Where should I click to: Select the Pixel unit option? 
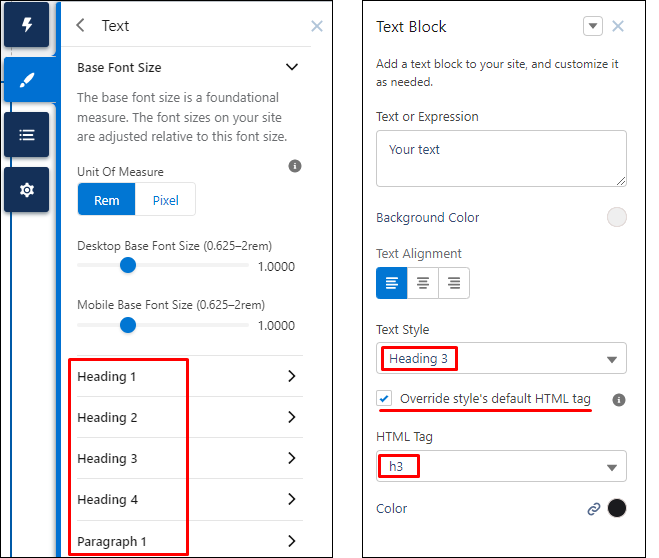coord(165,200)
